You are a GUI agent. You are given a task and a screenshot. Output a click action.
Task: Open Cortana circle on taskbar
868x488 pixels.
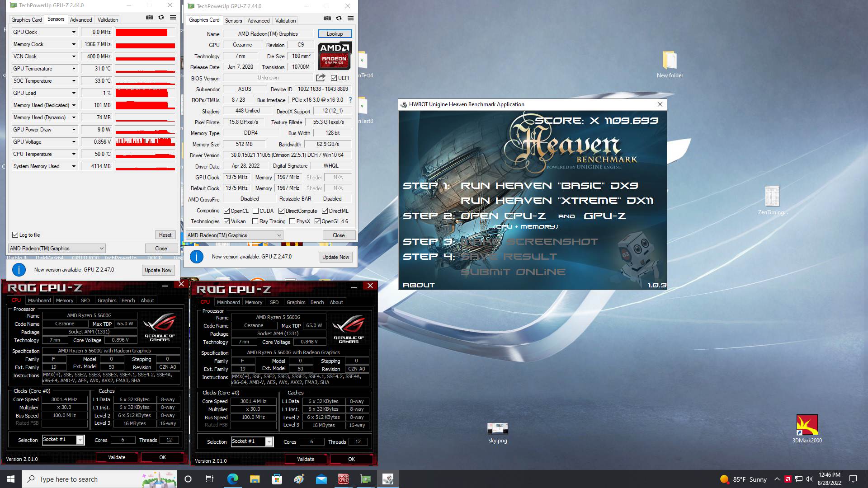188,479
